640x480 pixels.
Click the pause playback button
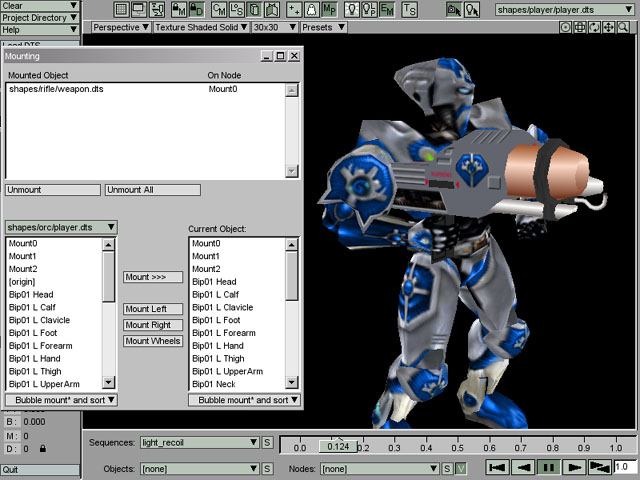click(549, 467)
